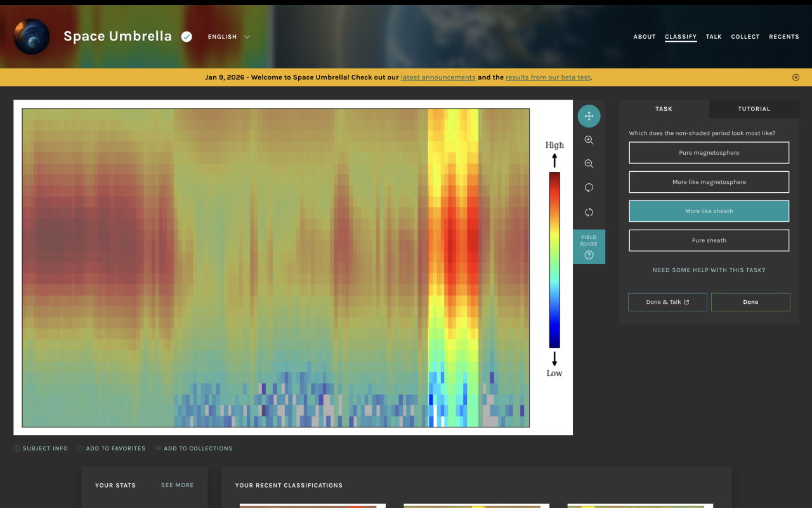Rotate the subject image

coord(589,188)
